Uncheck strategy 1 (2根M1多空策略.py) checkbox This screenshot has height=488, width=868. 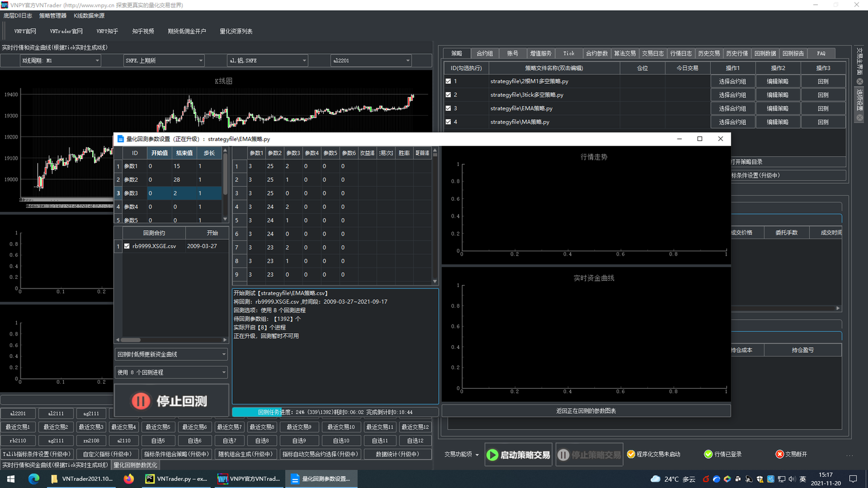(448, 81)
